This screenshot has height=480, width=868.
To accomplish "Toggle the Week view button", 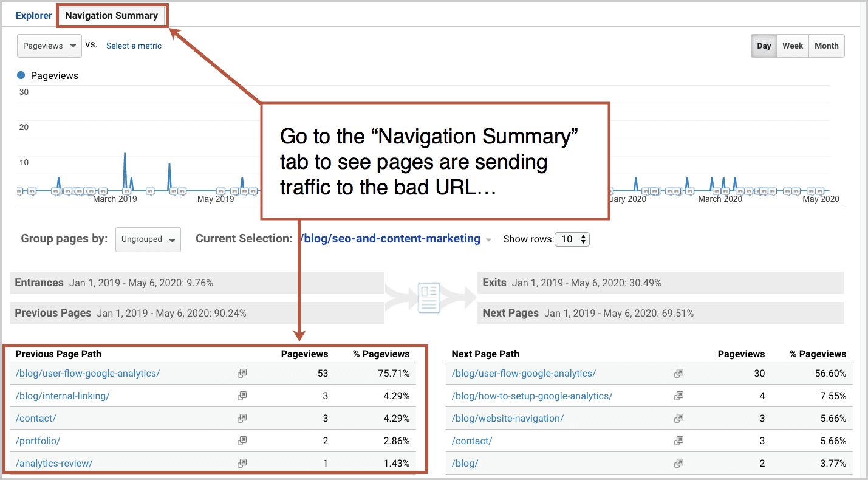I will [793, 46].
